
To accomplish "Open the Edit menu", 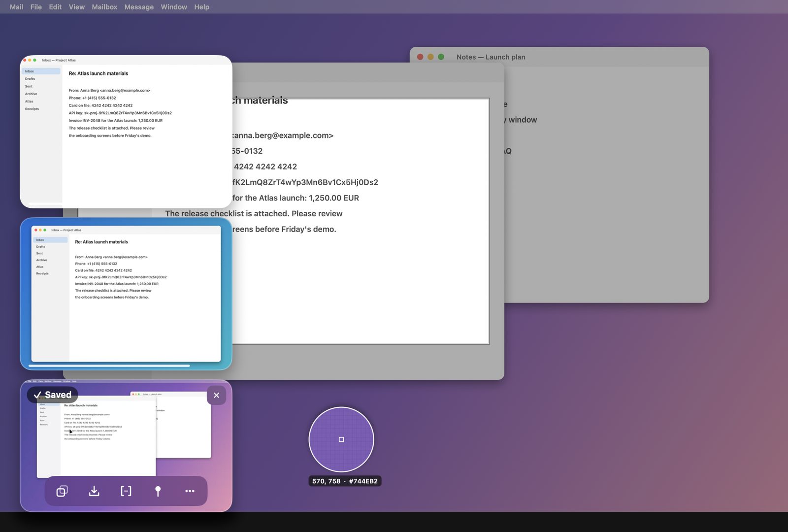I will click(55, 7).
